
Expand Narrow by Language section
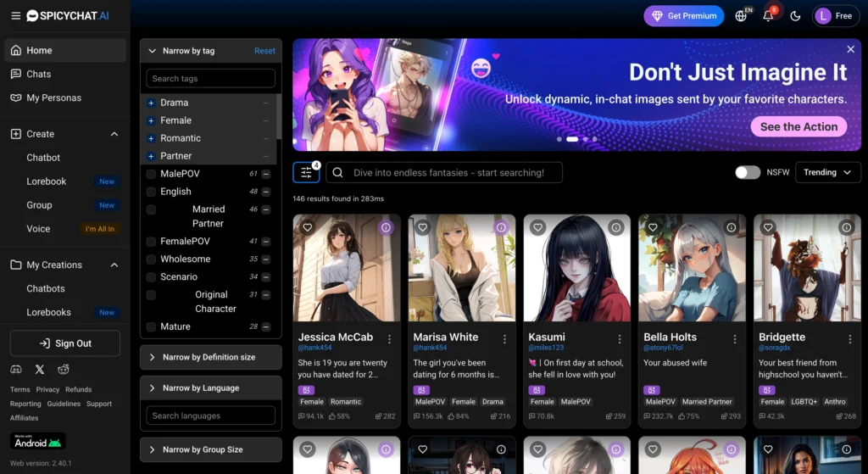point(210,388)
